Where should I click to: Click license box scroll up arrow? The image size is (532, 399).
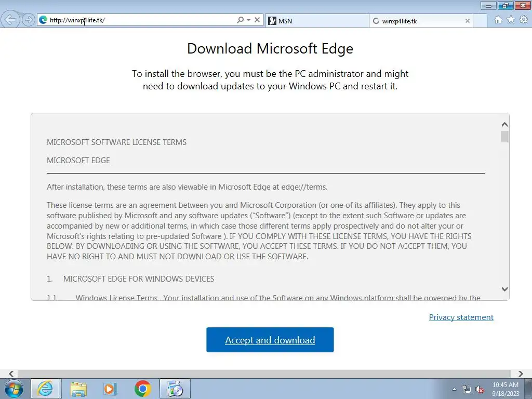coord(504,125)
